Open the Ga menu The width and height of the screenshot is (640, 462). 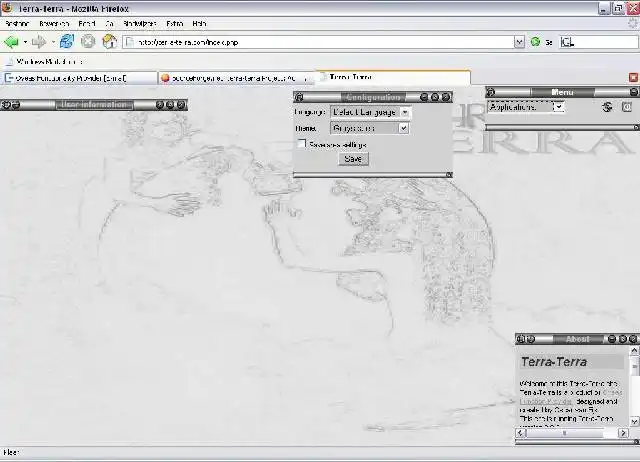[109, 24]
